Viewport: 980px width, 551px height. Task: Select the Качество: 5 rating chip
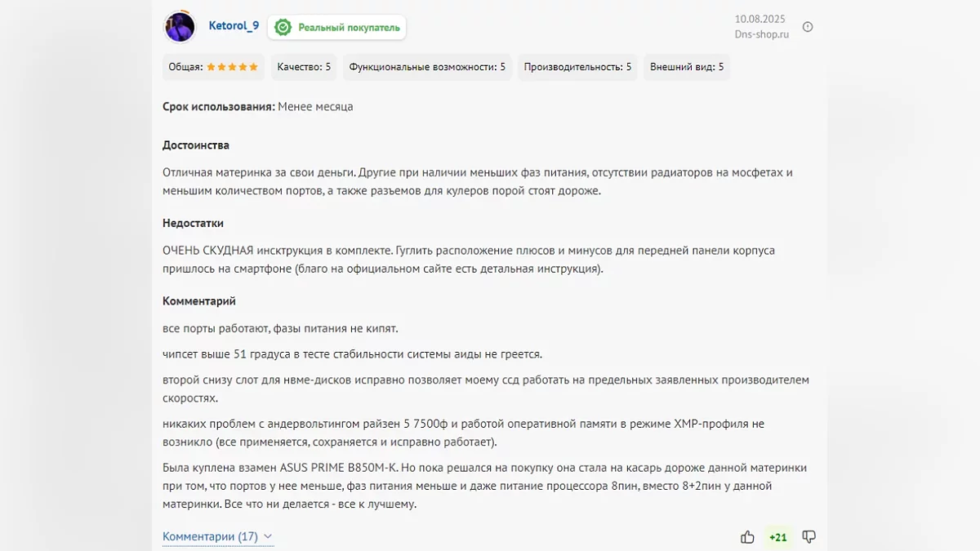[x=304, y=67]
